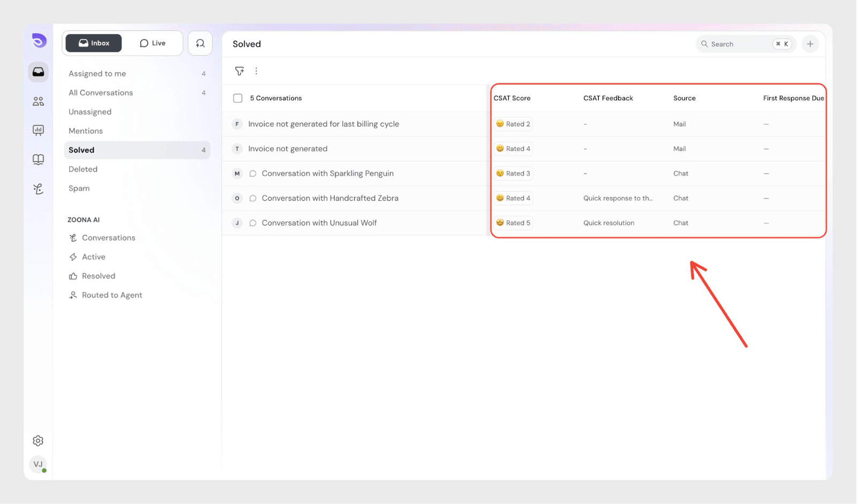Tick the select all conversations checkbox
Screen dimensions: 857x504
coord(238,98)
